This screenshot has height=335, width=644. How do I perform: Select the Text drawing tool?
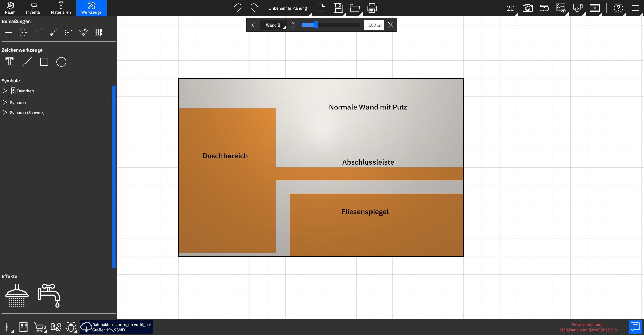(9, 62)
